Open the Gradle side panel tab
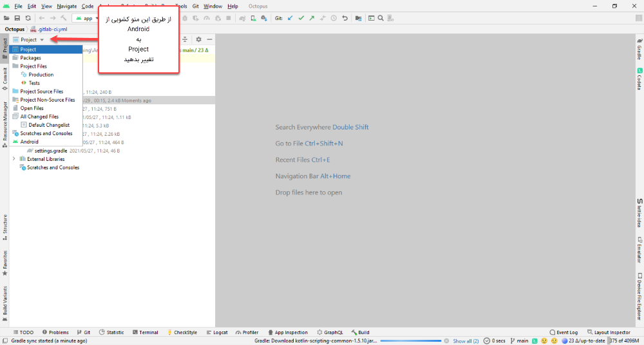The image size is (644, 345). [639, 50]
